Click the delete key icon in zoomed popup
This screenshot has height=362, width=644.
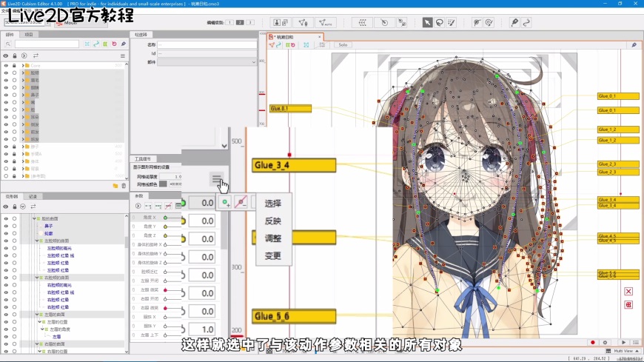tap(241, 202)
